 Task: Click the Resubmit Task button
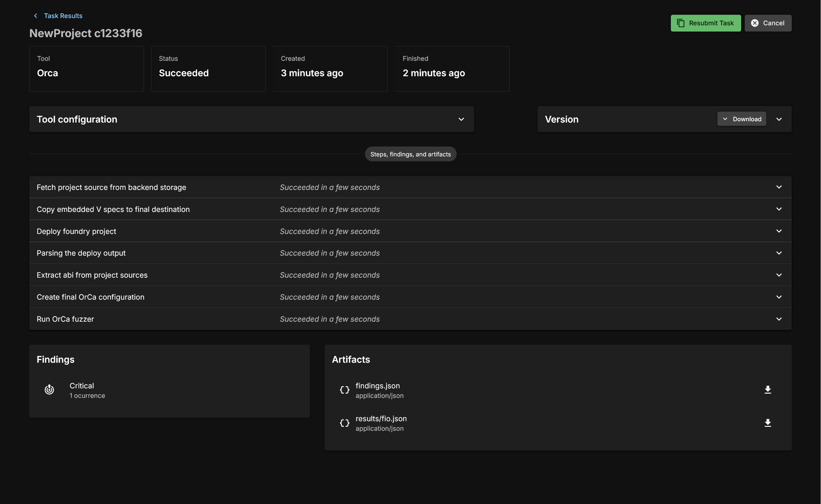click(x=706, y=23)
